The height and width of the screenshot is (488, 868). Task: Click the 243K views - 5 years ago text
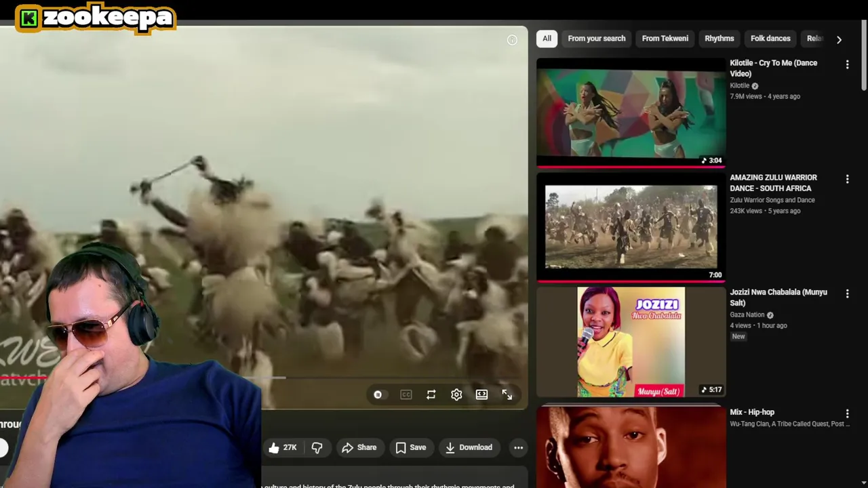pyautogui.click(x=765, y=211)
